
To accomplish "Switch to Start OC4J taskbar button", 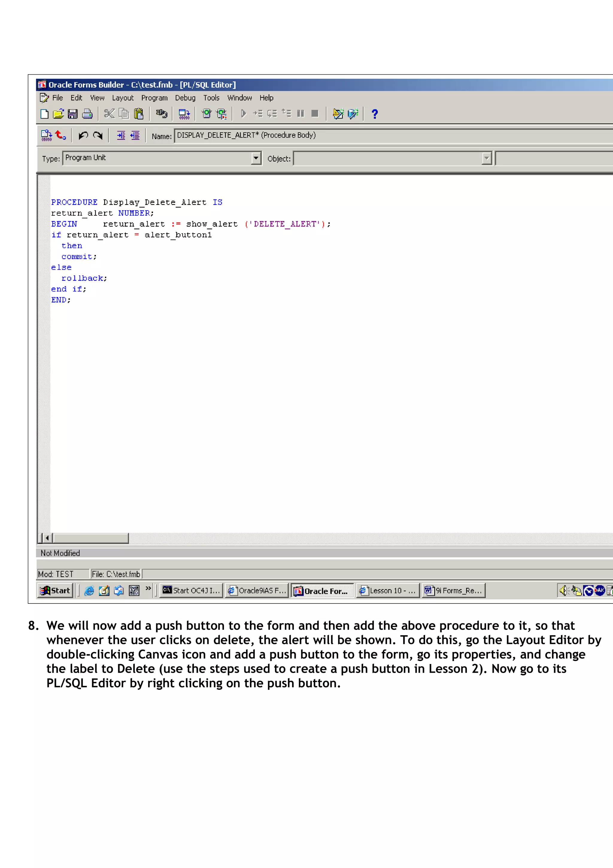I will pos(191,591).
